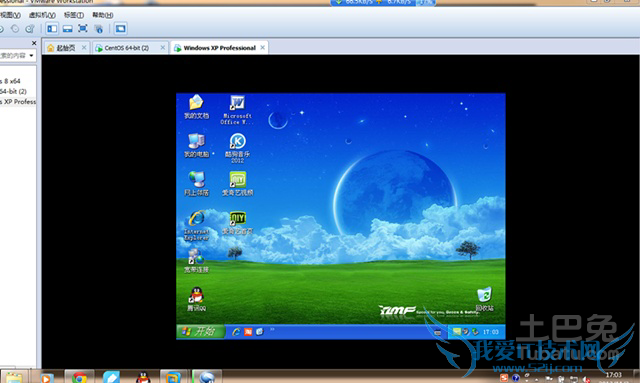Click the revert snapshot clock icon
This screenshot has height=383, width=640.
pyautogui.click(x=15, y=29)
